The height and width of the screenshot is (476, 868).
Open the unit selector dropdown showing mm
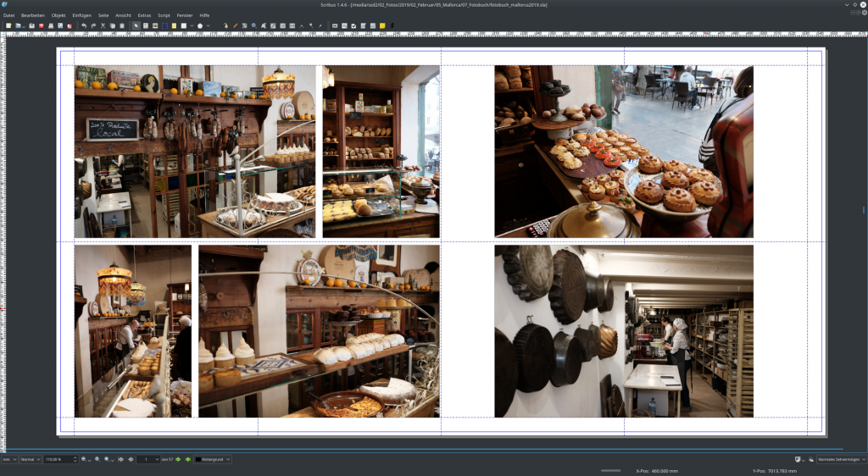coord(8,459)
